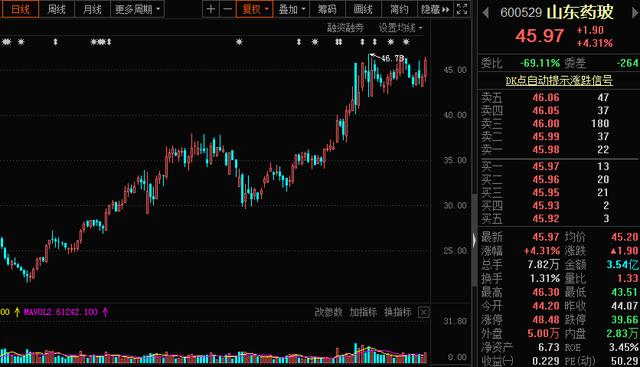Click the 总手 7.82万 volume stat
The image size is (640, 367).
pos(543,265)
